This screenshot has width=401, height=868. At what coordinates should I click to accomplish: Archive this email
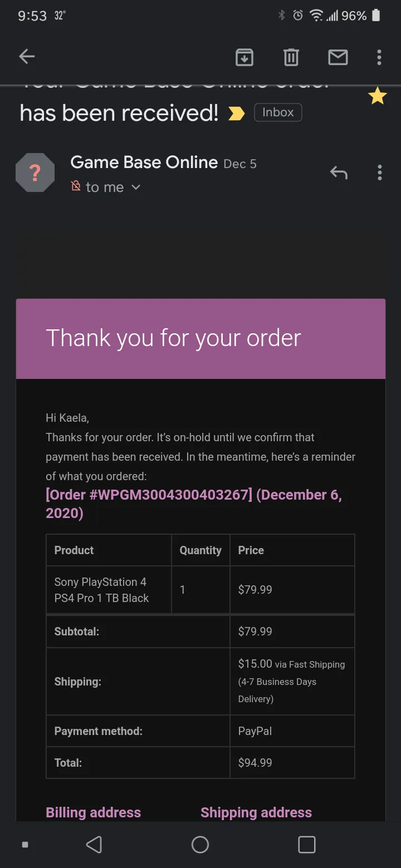(244, 57)
